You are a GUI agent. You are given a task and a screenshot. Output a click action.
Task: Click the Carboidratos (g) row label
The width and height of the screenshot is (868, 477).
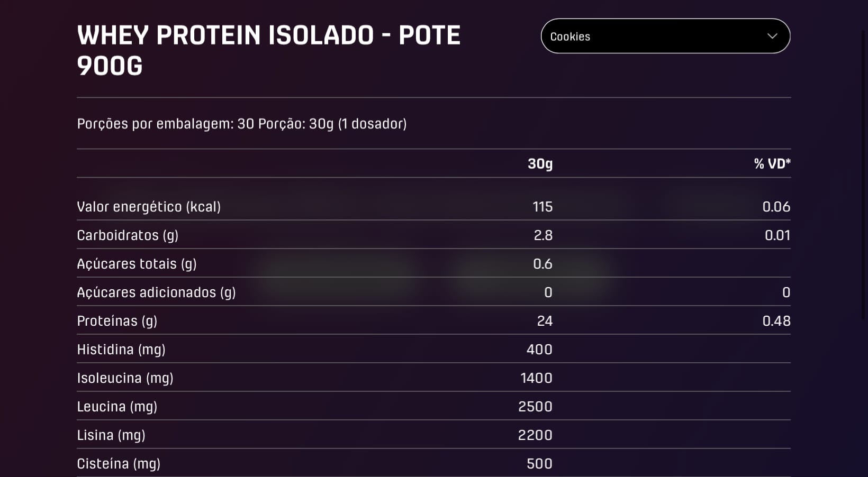click(128, 235)
